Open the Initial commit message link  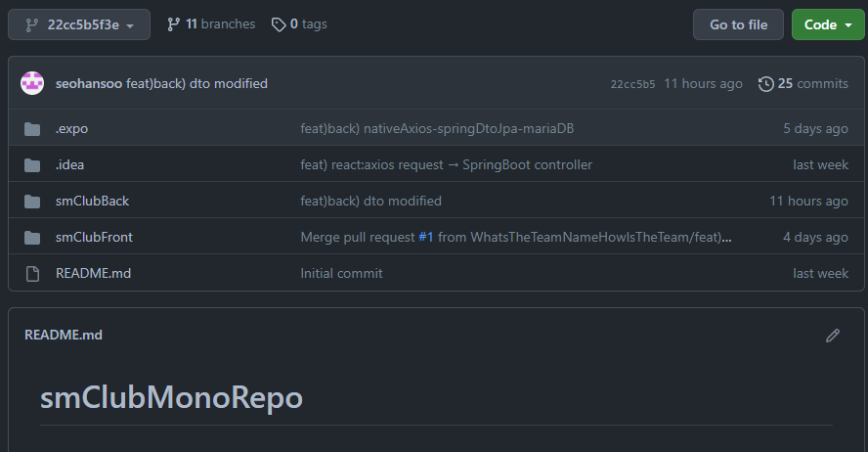point(341,273)
